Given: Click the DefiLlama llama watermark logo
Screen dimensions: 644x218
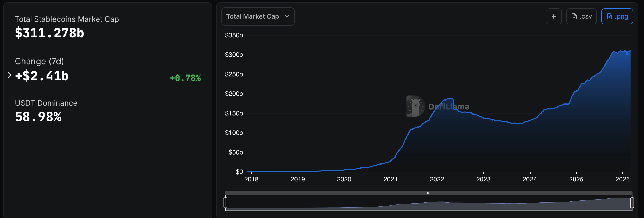Looking at the screenshot, I should coord(415,106).
